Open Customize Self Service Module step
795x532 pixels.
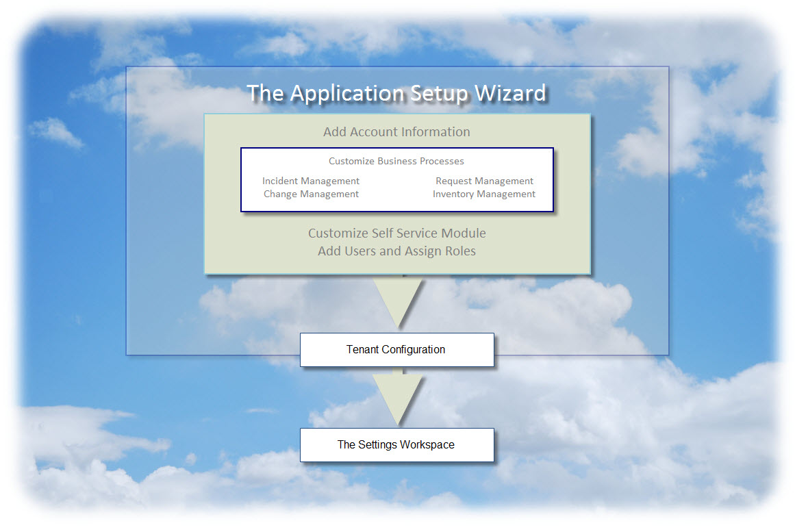pos(396,233)
